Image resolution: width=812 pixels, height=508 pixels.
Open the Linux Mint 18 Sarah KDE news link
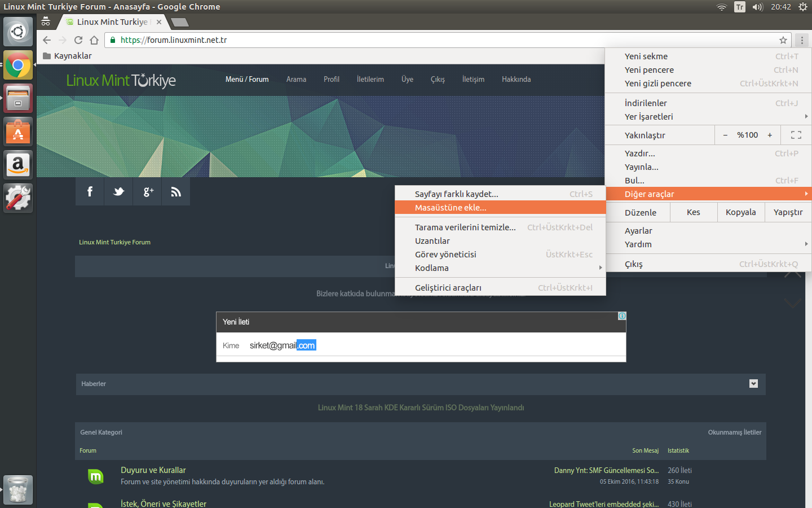[421, 408]
